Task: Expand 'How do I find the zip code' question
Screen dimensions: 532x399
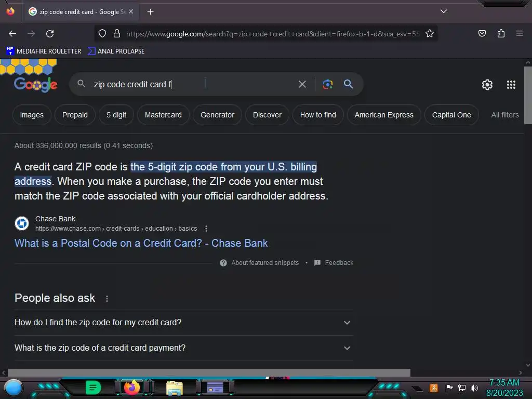Action: click(183, 322)
